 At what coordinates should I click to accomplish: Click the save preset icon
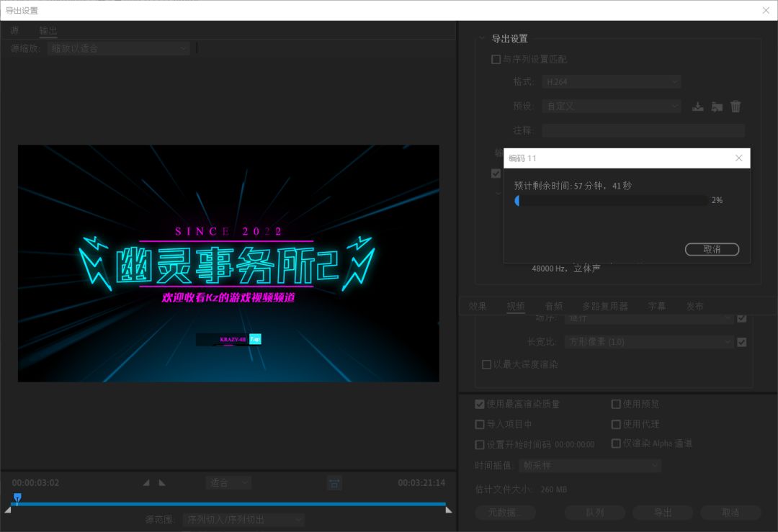[x=697, y=107]
